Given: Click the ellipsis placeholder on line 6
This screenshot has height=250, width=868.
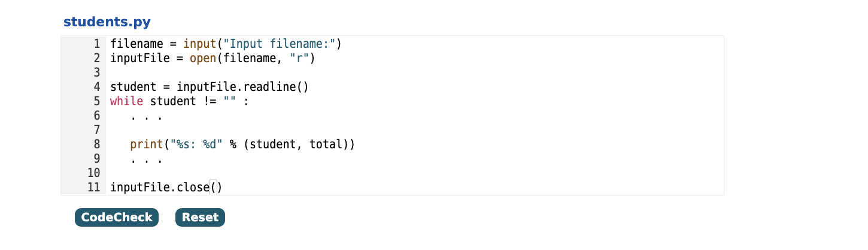Looking at the screenshot, I should tap(147, 117).
